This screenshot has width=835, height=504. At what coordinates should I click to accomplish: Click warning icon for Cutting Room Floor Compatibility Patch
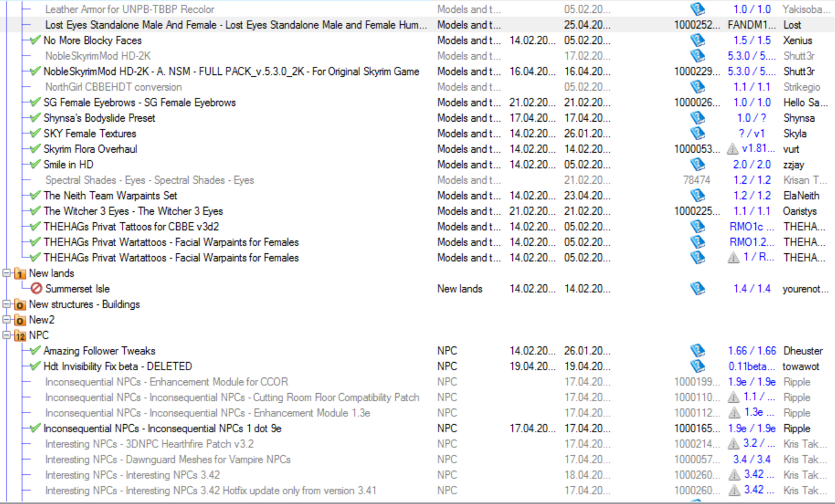tap(735, 397)
